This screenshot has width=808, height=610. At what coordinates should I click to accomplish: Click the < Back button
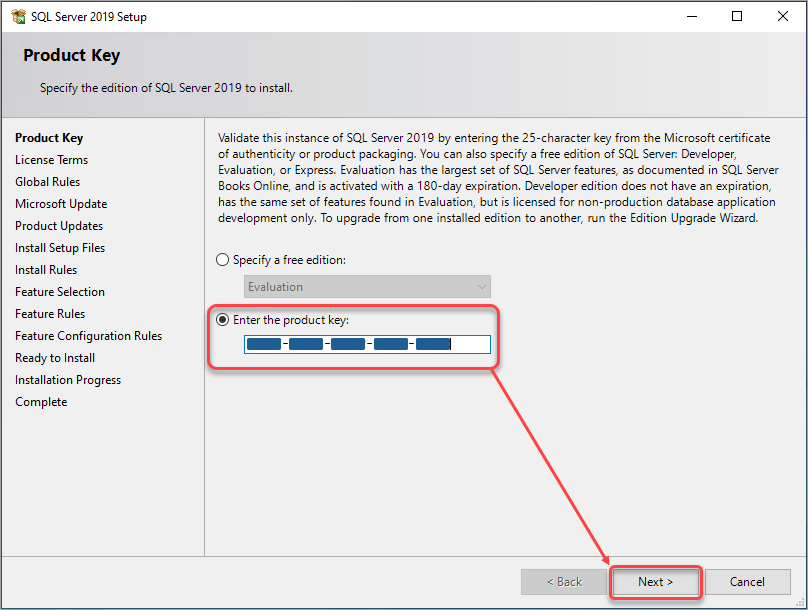[x=564, y=582]
